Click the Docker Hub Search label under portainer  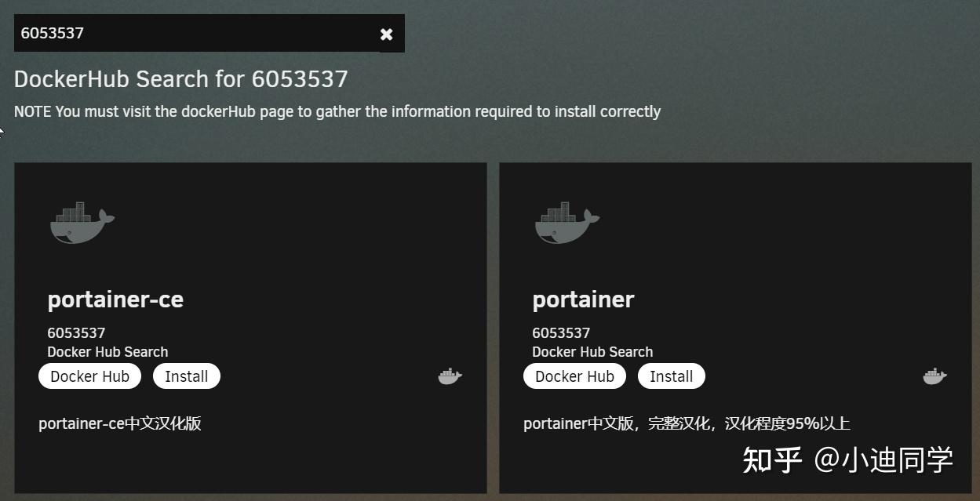click(x=592, y=351)
